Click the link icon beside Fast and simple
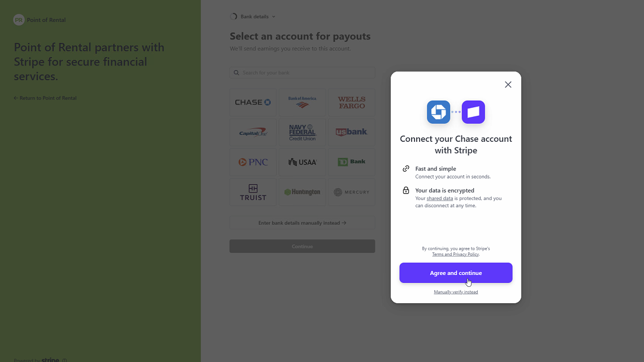 click(405, 169)
